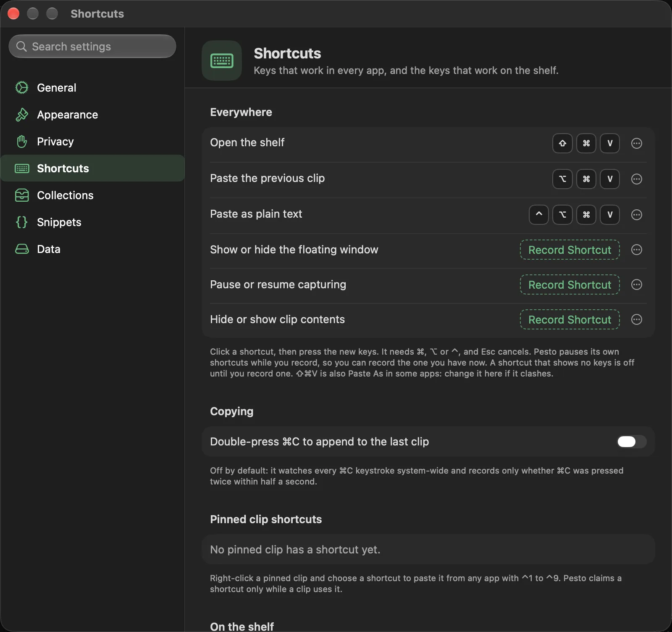Click the 'Paste as plain text' label
Viewport: 672px width, 632px height.
[x=256, y=214]
